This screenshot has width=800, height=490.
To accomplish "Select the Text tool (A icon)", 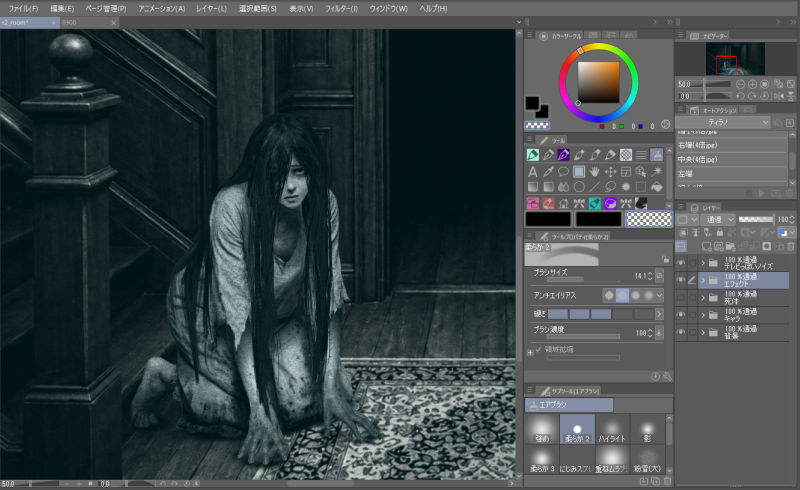I will click(533, 172).
